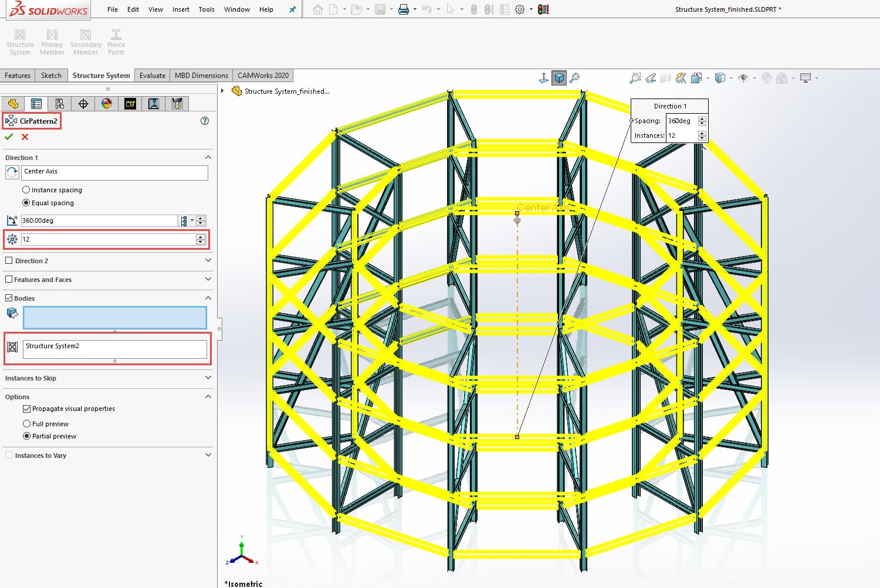Open Dynamic Annotation Views icon
Viewport: 880px width, 588px height.
(x=681, y=78)
